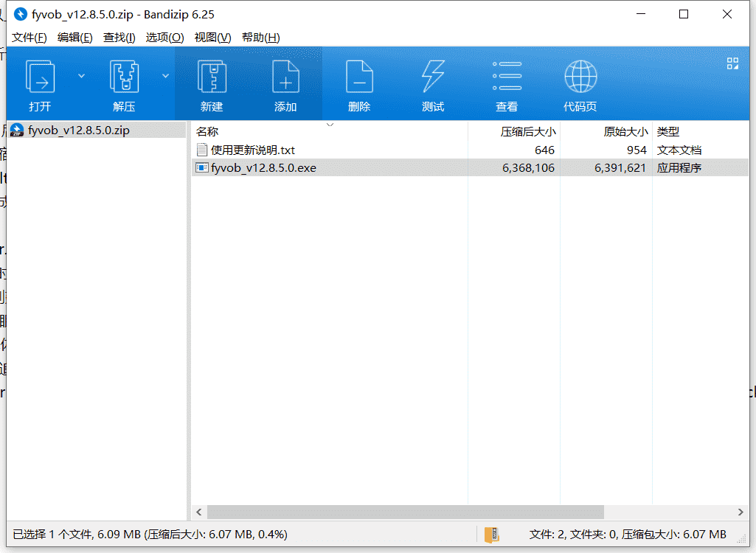756x553 pixels.
Task: Click the 文本文档 type cell
Action: point(679,150)
